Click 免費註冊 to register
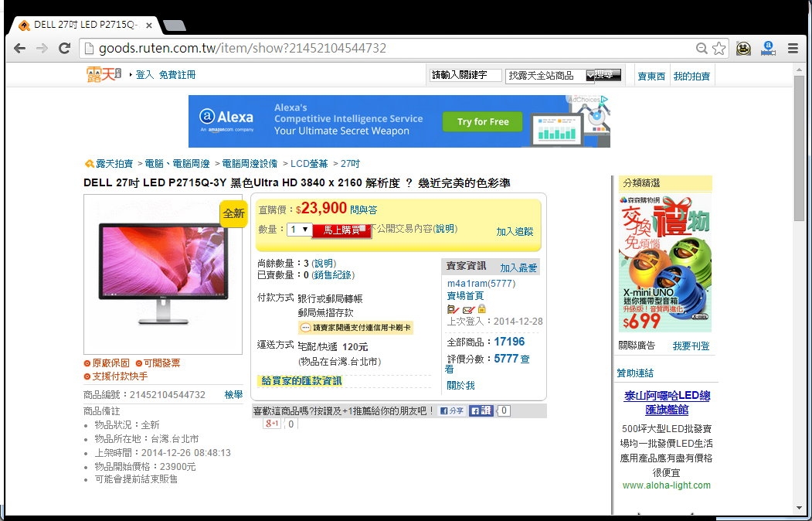 click(177, 74)
